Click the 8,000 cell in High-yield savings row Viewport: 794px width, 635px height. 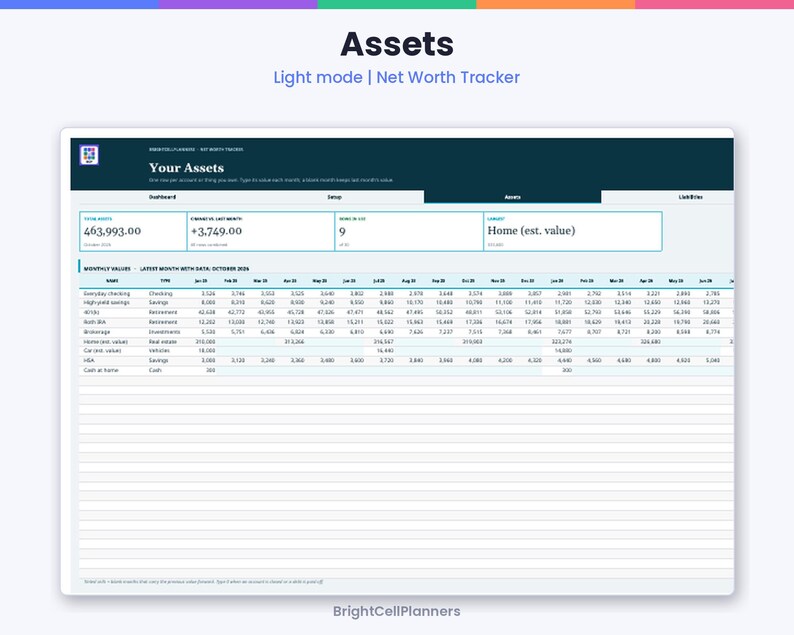point(208,302)
